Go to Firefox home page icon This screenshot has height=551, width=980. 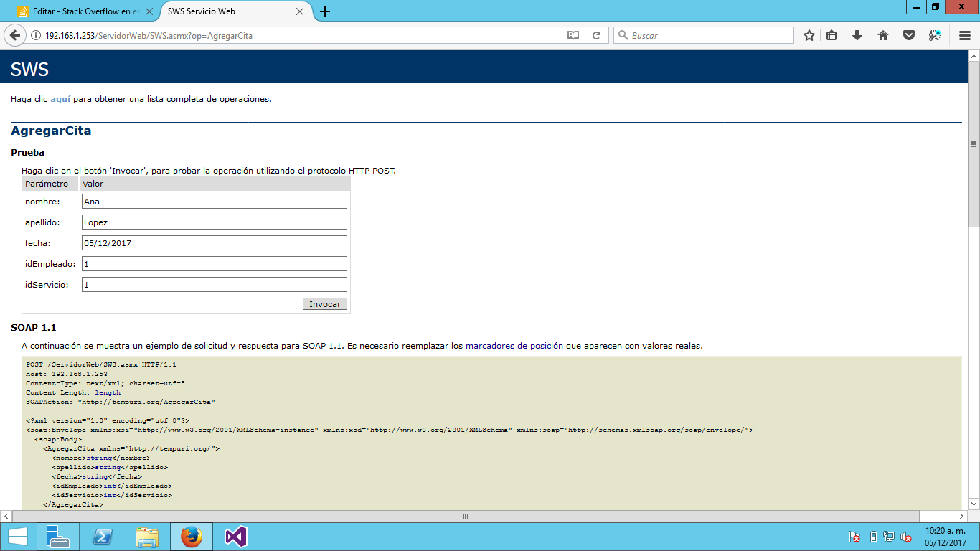(883, 35)
